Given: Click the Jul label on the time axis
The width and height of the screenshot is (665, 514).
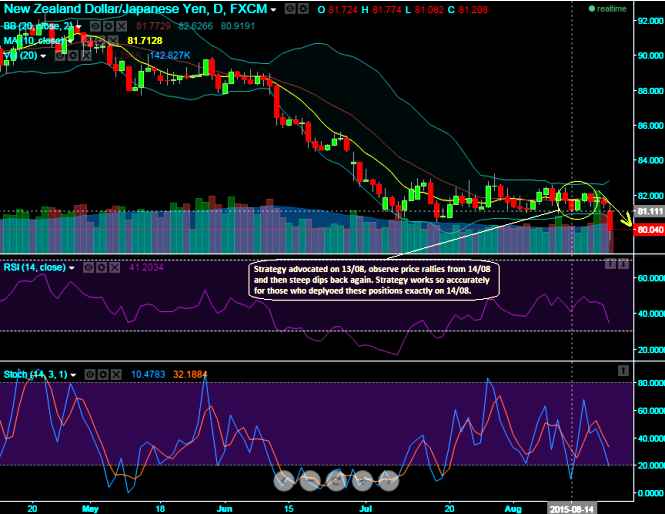Looking at the screenshot, I should [365, 508].
